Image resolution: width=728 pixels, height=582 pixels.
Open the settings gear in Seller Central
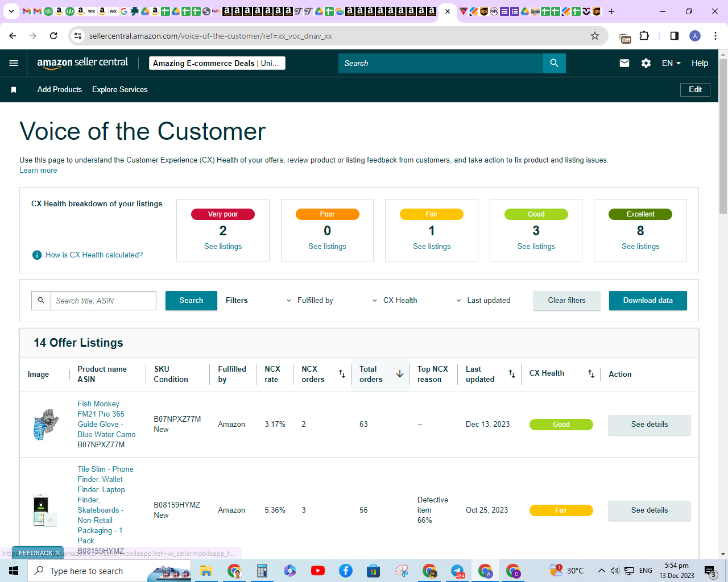pos(646,63)
